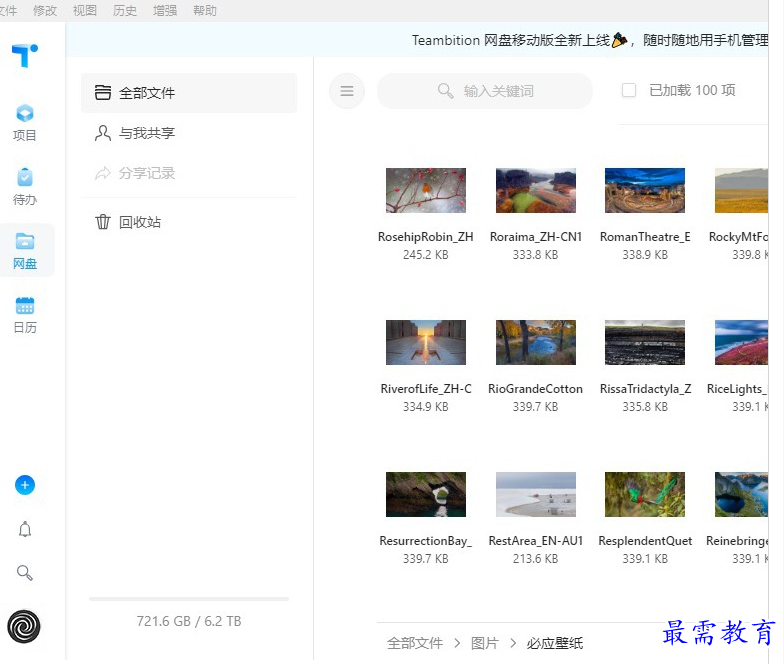Click 全部文件 in the breadcrumb path
The width and height of the screenshot is (784, 664).
415,643
